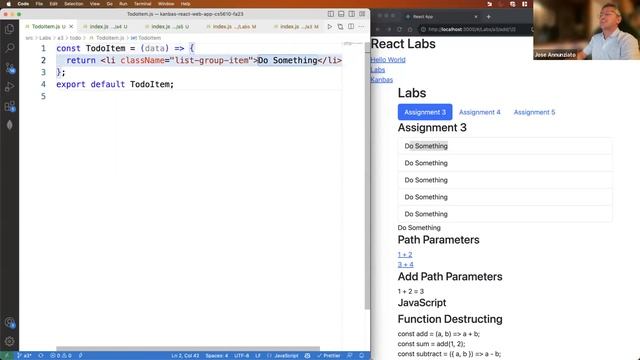Click the horizontal scrollbar of the editor

[x=188, y=349]
